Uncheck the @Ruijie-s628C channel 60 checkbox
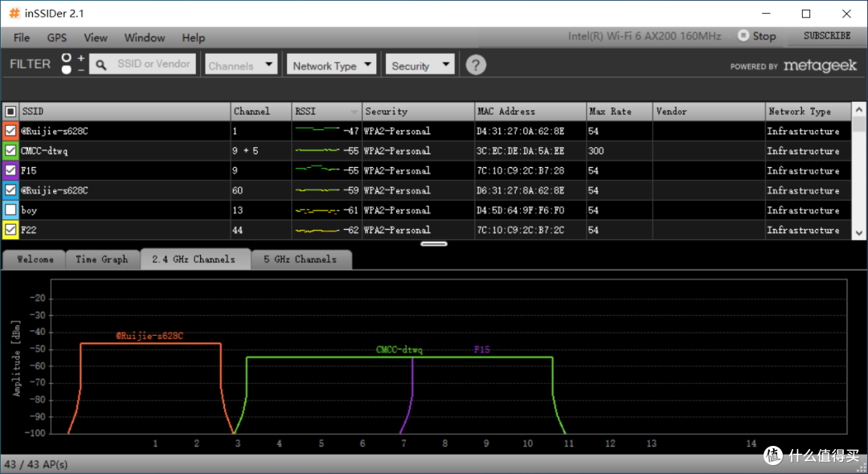 coord(10,190)
